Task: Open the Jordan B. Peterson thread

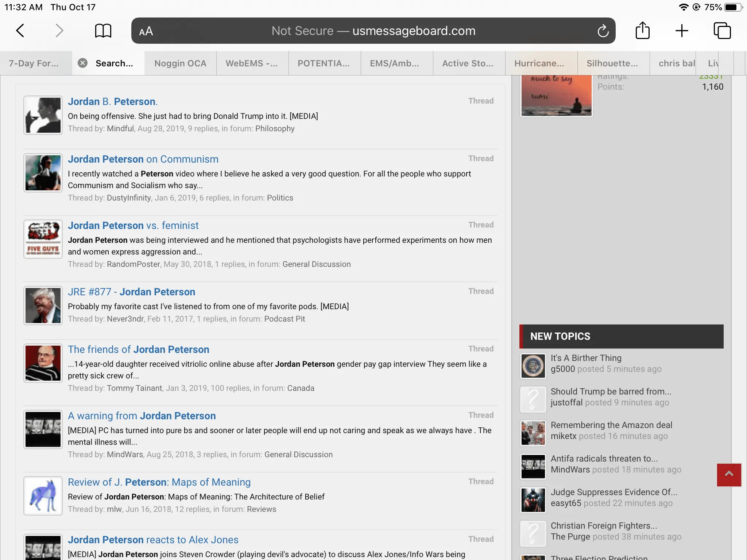Action: tap(113, 101)
